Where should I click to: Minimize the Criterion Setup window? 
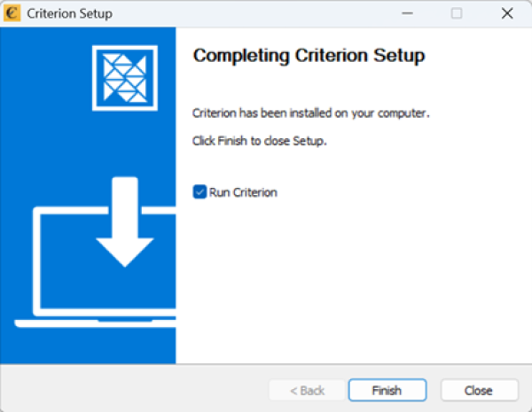407,14
